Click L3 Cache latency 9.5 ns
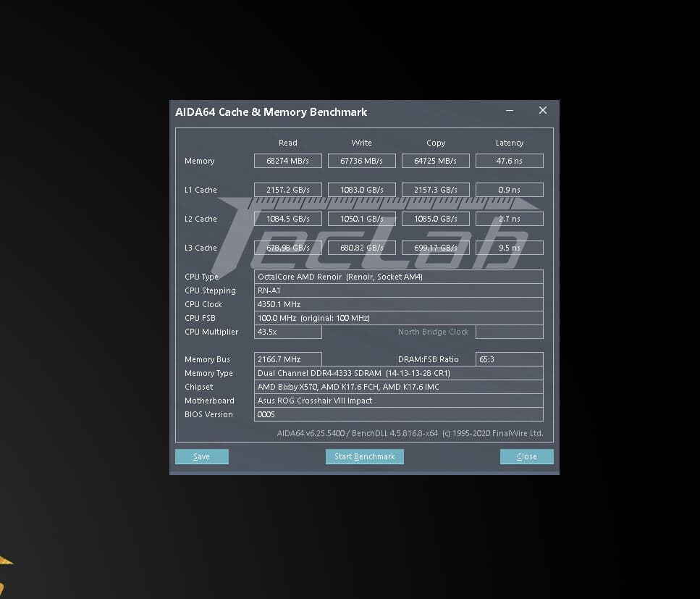This screenshot has width=700, height=599. (510, 248)
